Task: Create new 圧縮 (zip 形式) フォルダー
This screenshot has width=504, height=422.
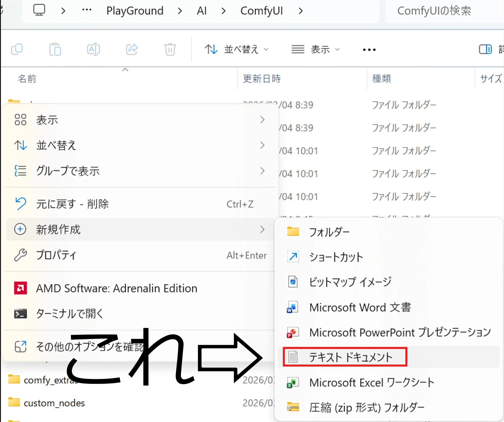Action: (x=389, y=407)
